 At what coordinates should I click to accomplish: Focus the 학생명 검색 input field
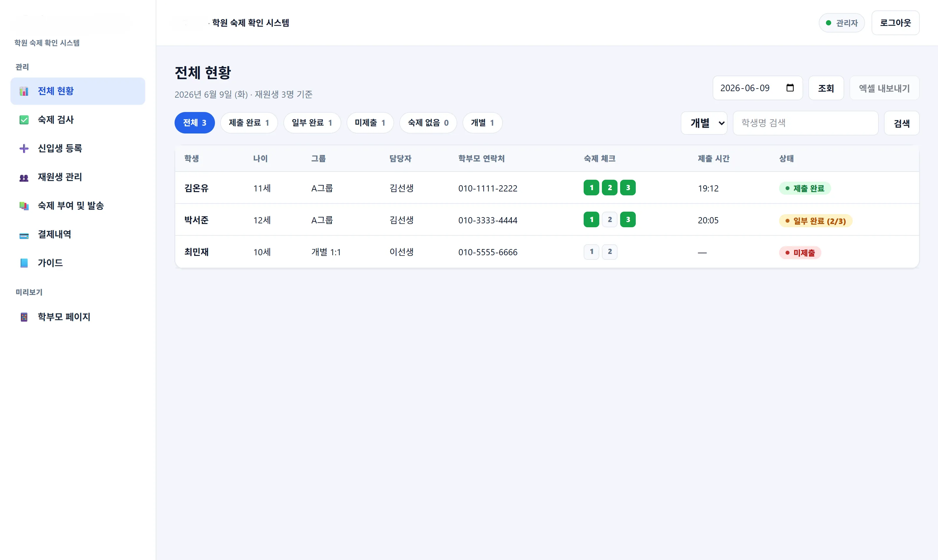coord(805,123)
